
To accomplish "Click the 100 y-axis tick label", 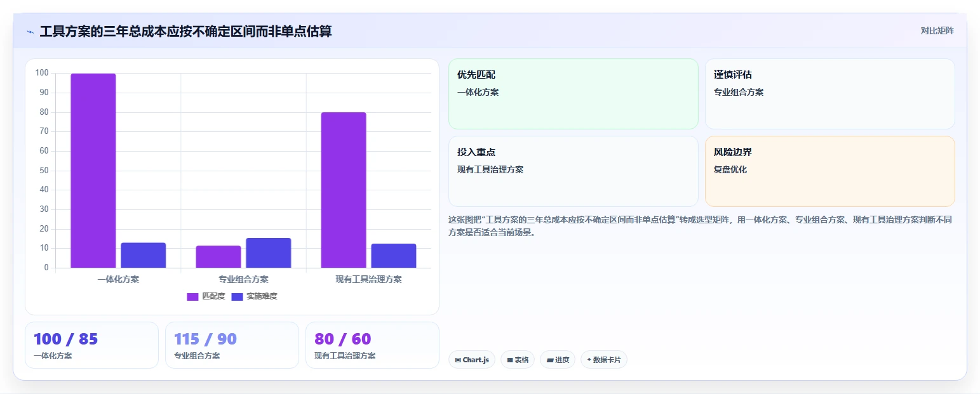I will 42,73.
